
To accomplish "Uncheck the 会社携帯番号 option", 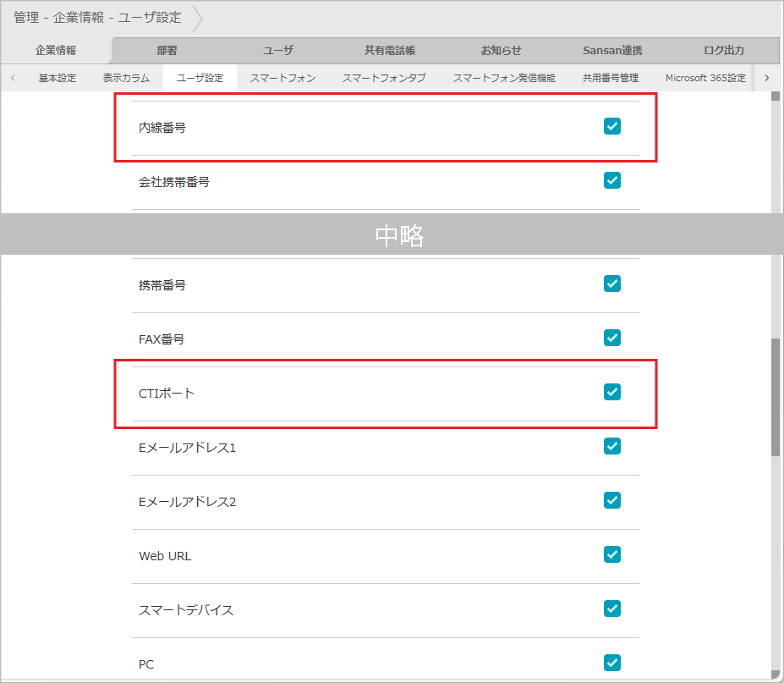I will 611,180.
